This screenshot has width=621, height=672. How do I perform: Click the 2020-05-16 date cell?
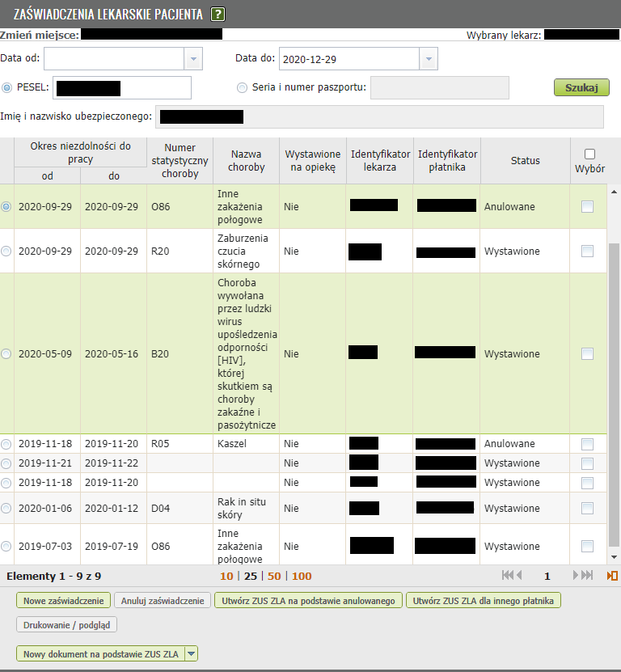(x=113, y=353)
